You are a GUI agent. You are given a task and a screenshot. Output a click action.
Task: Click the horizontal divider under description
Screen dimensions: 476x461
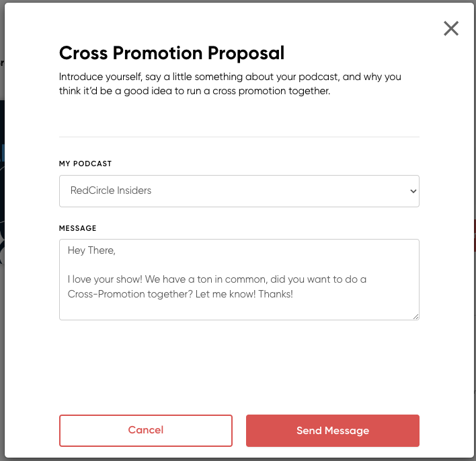[x=239, y=137]
